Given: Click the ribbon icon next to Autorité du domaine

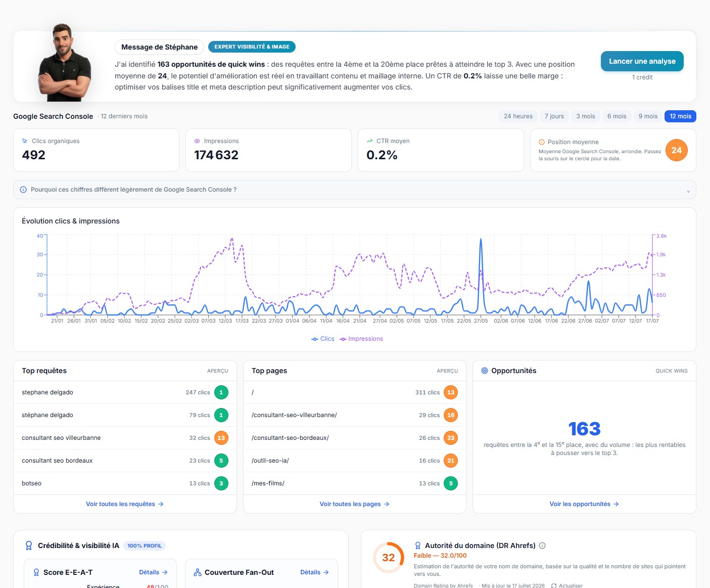Looking at the screenshot, I should pos(418,546).
